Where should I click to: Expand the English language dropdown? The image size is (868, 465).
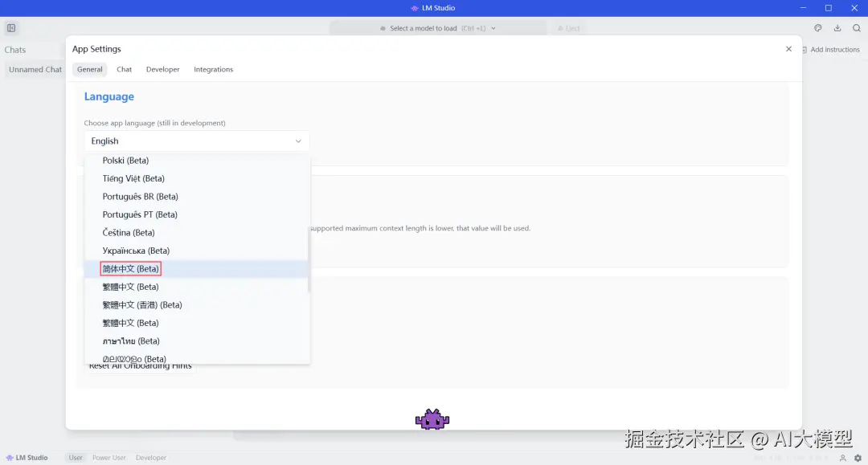click(197, 141)
